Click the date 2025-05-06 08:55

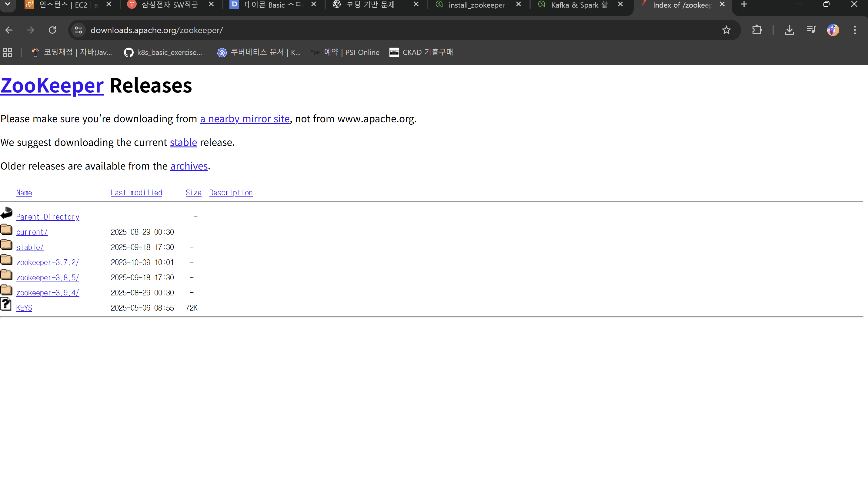pyautogui.click(x=142, y=308)
